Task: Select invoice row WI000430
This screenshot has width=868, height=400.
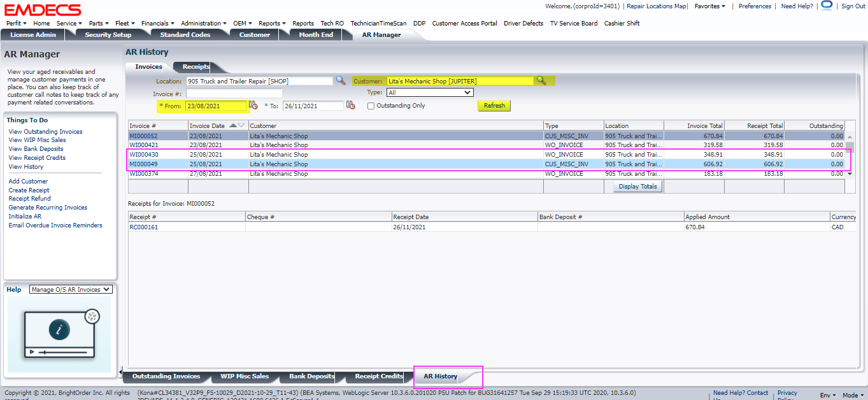Action: pos(487,155)
